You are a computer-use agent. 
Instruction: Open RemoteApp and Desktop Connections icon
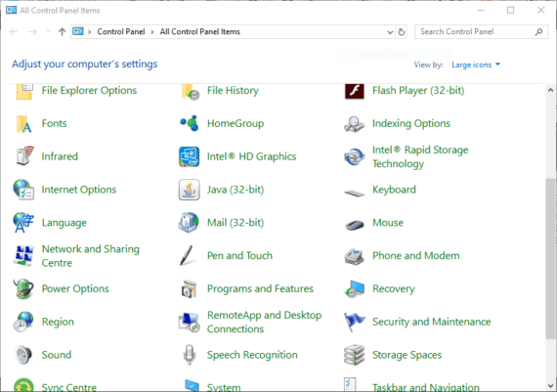[x=189, y=322]
